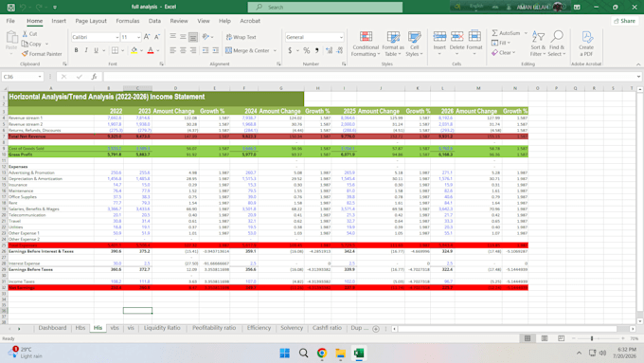Switch to the Data tab
644x363 pixels.
(x=154, y=21)
